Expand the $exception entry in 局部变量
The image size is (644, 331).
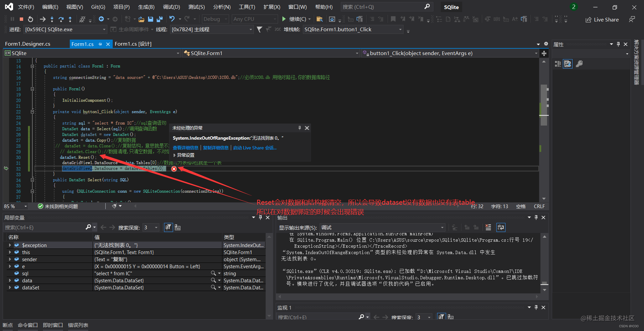pyautogui.click(x=10, y=245)
